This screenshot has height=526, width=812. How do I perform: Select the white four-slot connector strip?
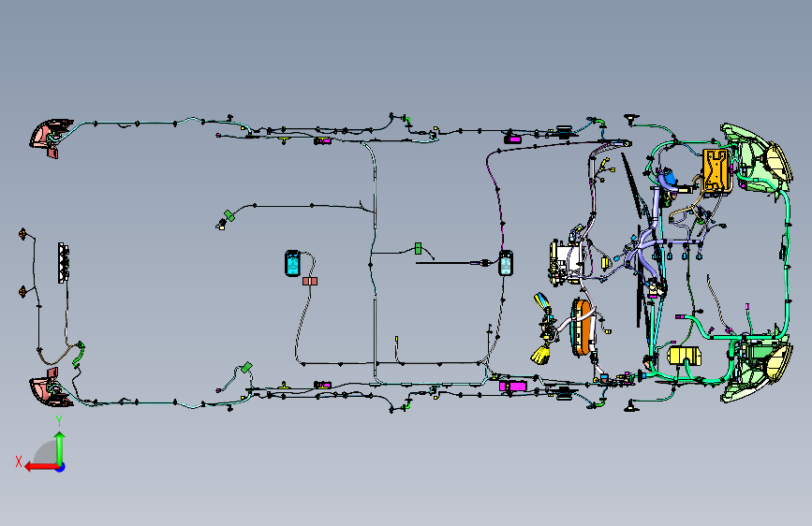(x=63, y=262)
